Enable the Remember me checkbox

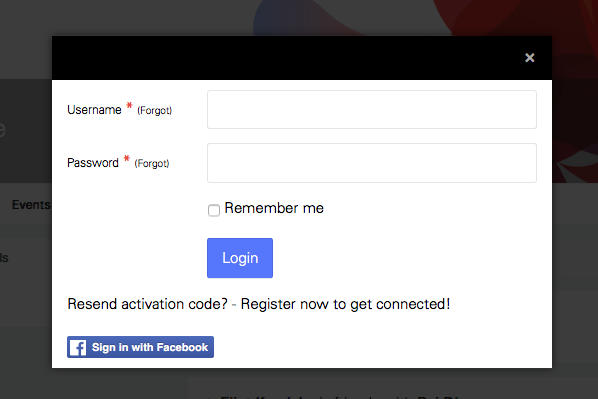click(214, 210)
